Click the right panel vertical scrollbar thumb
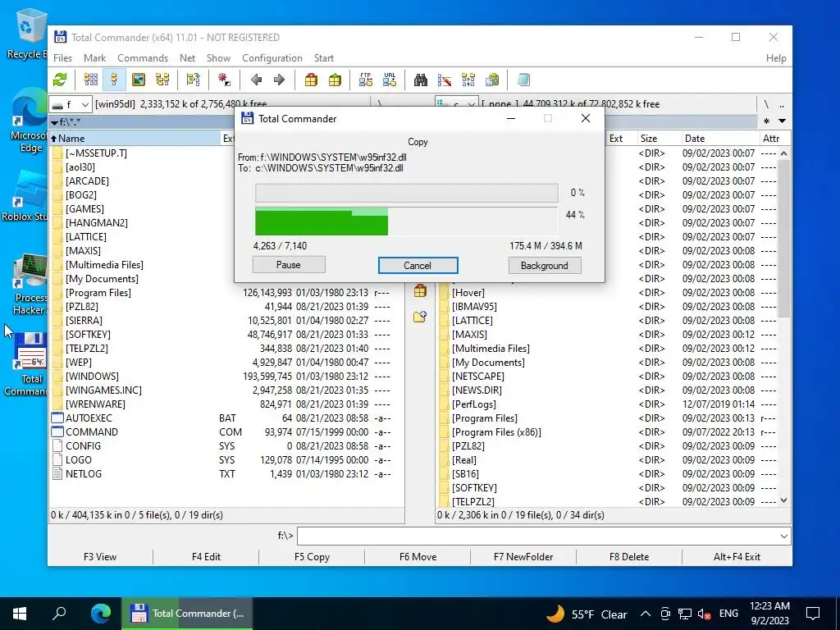Image resolution: width=840 pixels, height=630 pixels. pyautogui.click(x=783, y=238)
